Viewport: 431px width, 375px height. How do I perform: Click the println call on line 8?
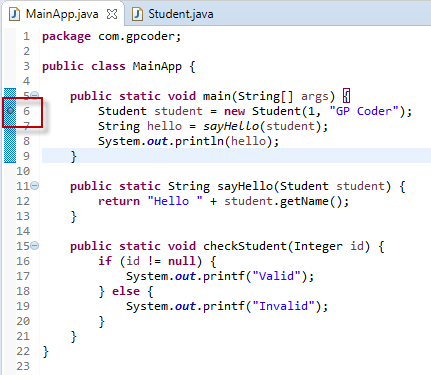tap(200, 141)
